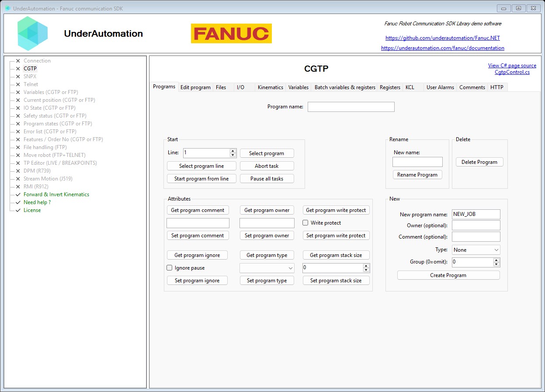Click the Select program button
Screen dimensions: 545x392
pos(267,153)
